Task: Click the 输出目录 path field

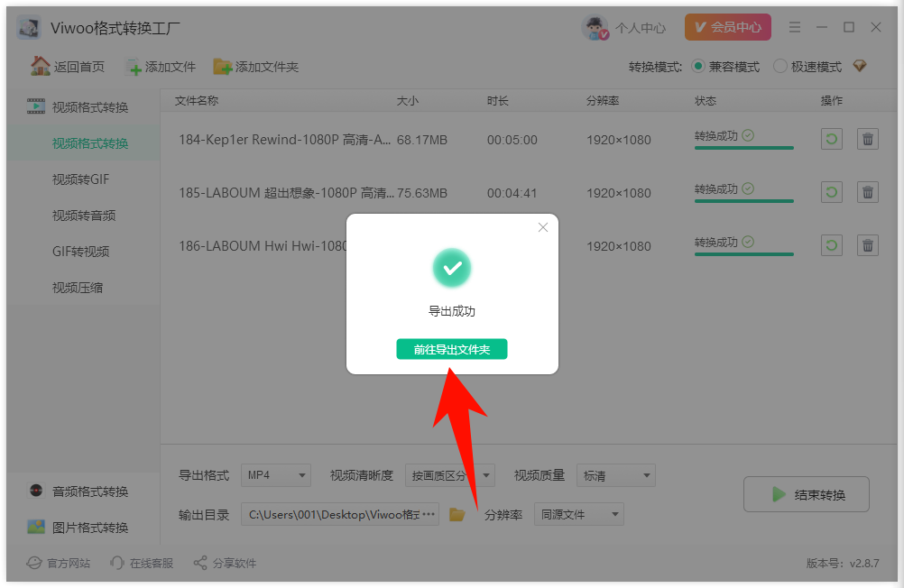Action: click(339, 514)
